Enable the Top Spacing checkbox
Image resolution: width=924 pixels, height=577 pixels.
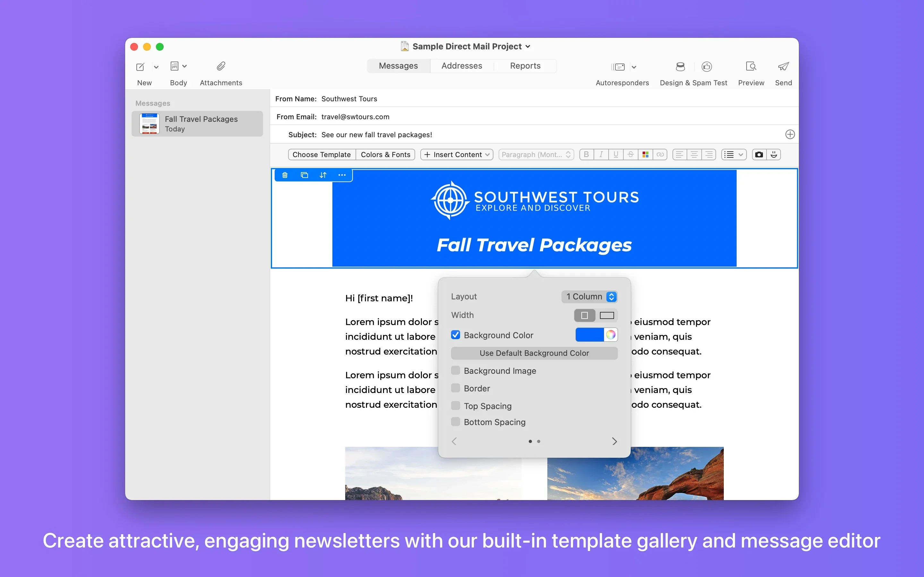[456, 406]
